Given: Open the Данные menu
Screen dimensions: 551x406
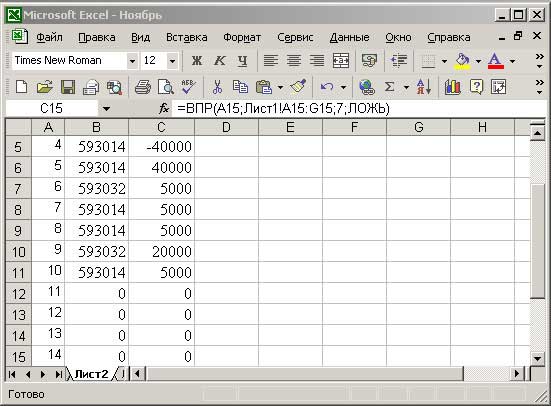Looking at the screenshot, I should click(x=349, y=37).
